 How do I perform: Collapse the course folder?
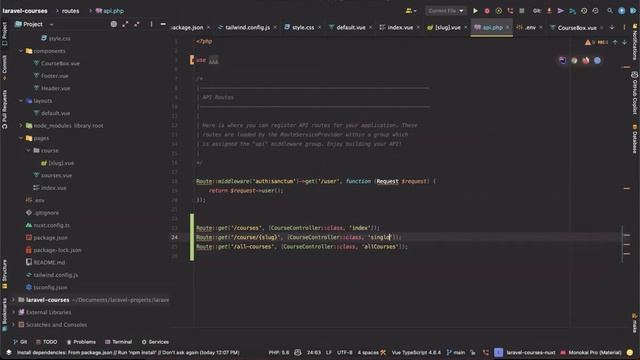[x=28, y=151]
